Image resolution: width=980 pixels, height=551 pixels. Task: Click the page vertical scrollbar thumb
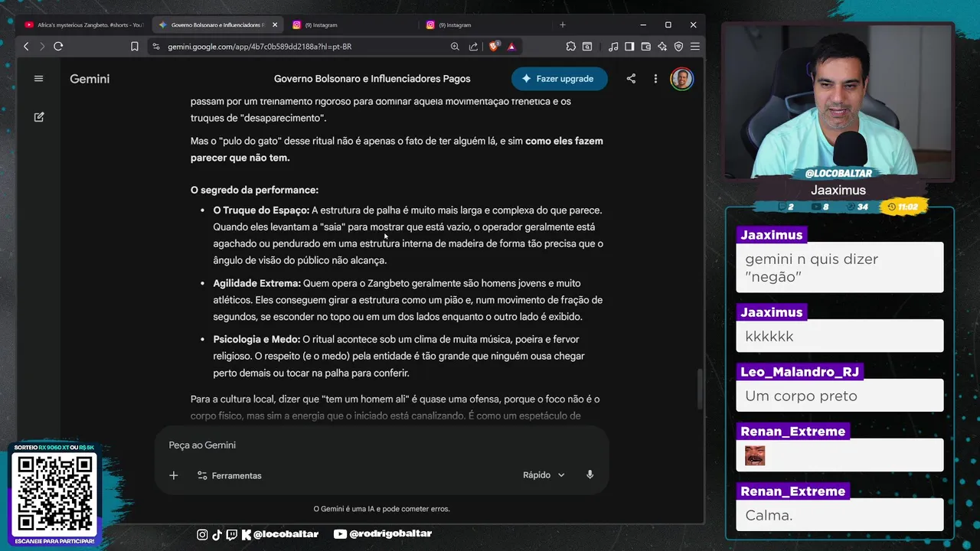click(699, 389)
